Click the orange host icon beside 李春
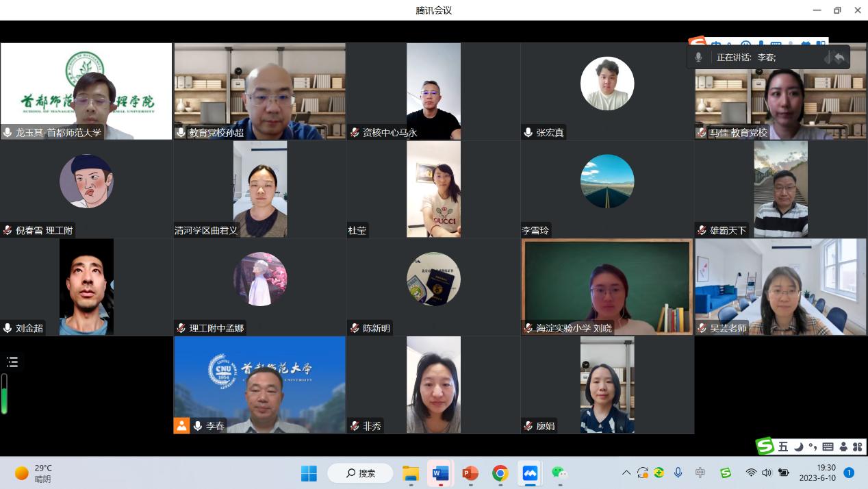The width and height of the screenshot is (868, 489). coord(181,425)
